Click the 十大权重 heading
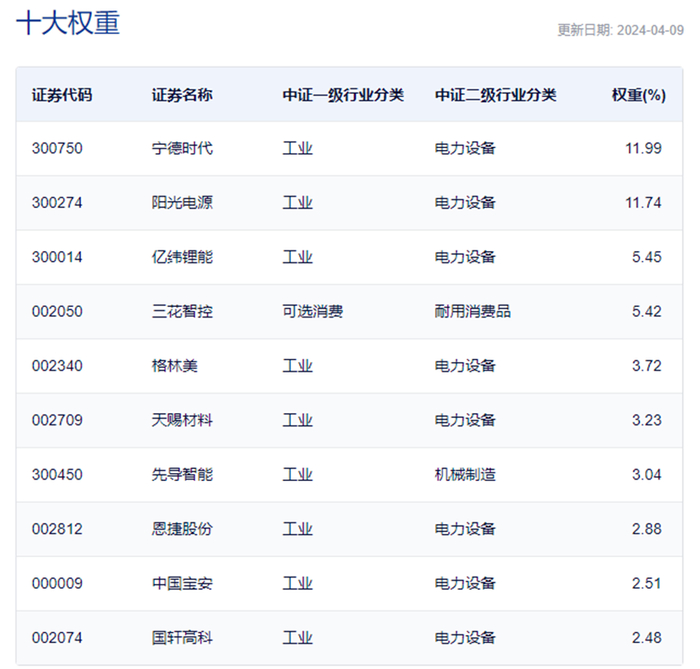Viewport: 700px width, 669px height. coord(68,23)
